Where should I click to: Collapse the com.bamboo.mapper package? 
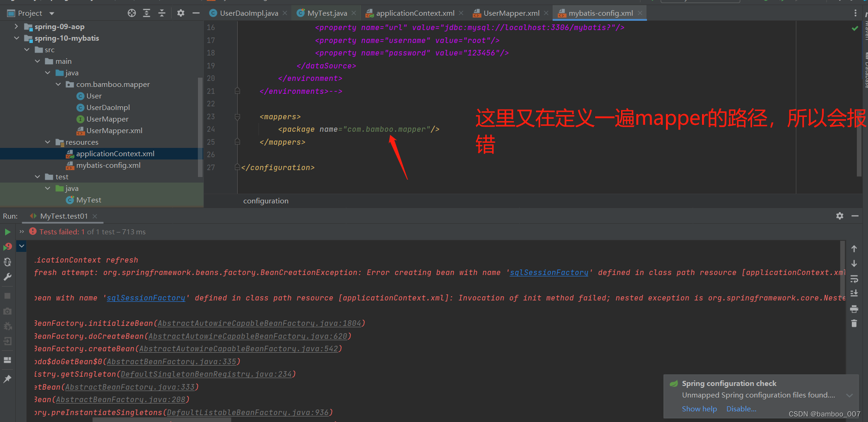(x=58, y=84)
